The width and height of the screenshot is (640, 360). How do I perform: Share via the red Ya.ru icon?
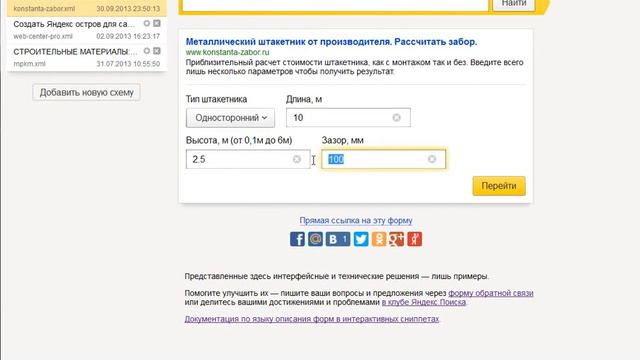pyautogui.click(x=414, y=239)
